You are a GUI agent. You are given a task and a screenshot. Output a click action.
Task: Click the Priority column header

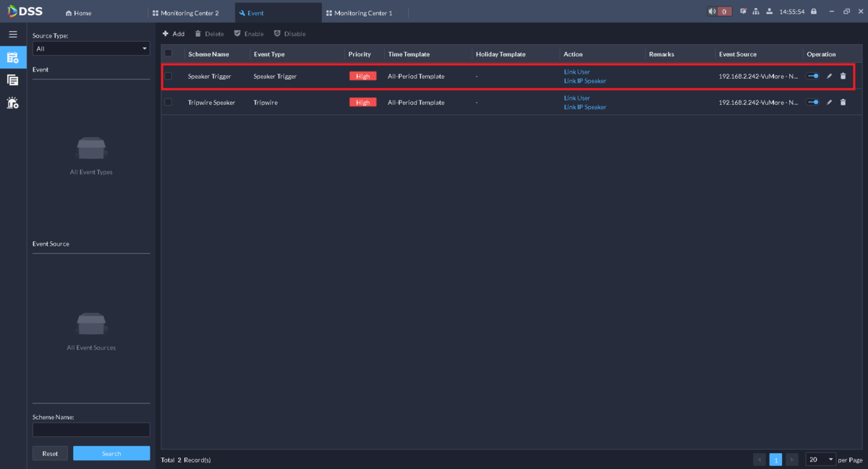(x=359, y=54)
